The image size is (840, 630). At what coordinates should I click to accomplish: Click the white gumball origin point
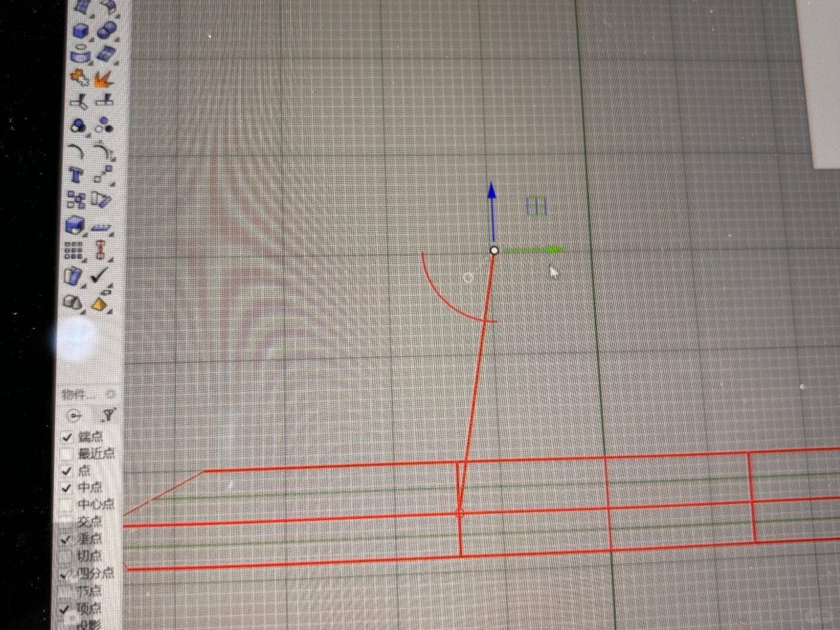[x=494, y=250]
